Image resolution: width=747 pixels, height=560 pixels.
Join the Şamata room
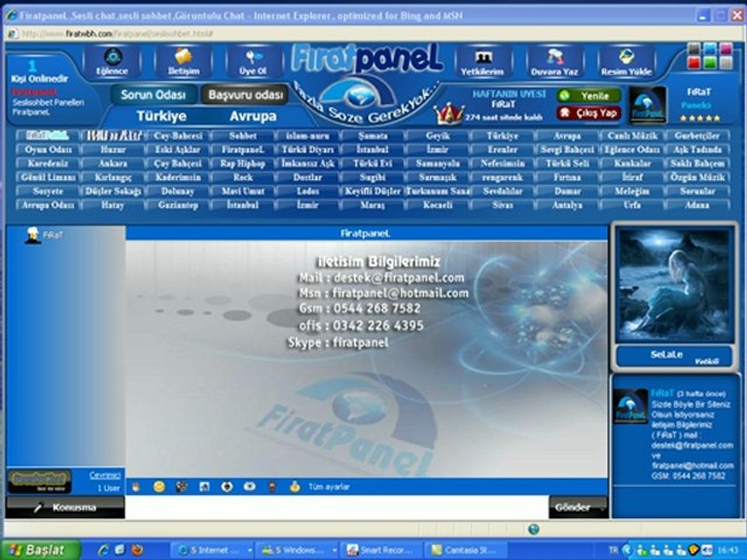pos(372,135)
